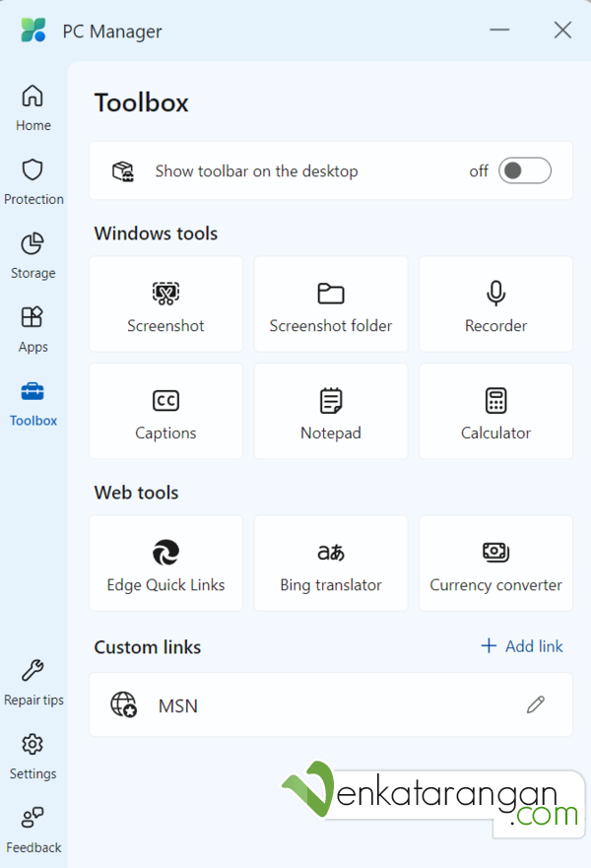Edit the MSN custom link pencil
This screenshot has height=868, width=591.
tap(535, 704)
